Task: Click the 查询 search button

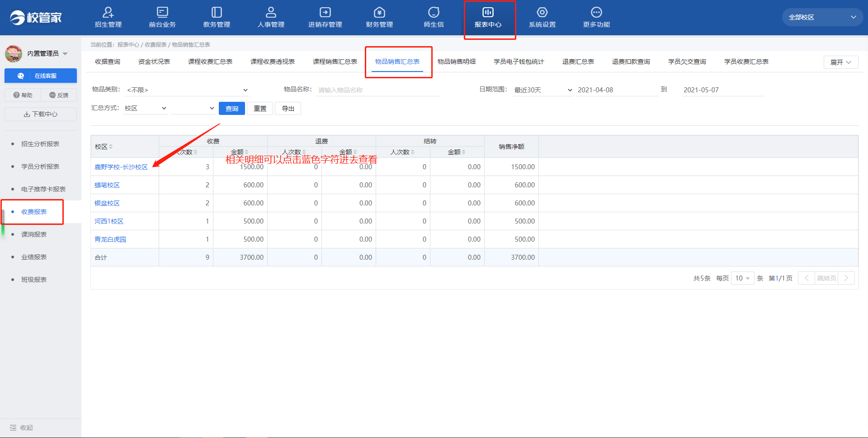Action: tap(232, 109)
